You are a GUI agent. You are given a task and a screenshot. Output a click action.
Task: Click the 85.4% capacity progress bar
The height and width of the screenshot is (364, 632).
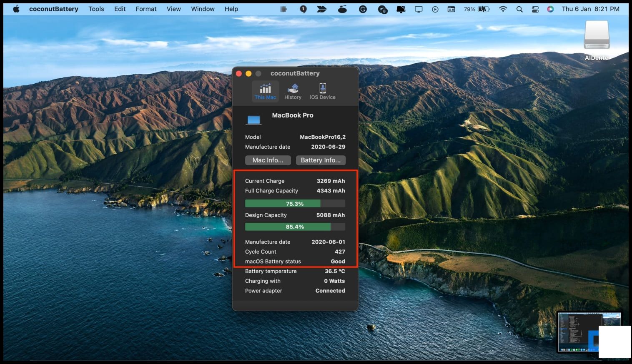[295, 227]
